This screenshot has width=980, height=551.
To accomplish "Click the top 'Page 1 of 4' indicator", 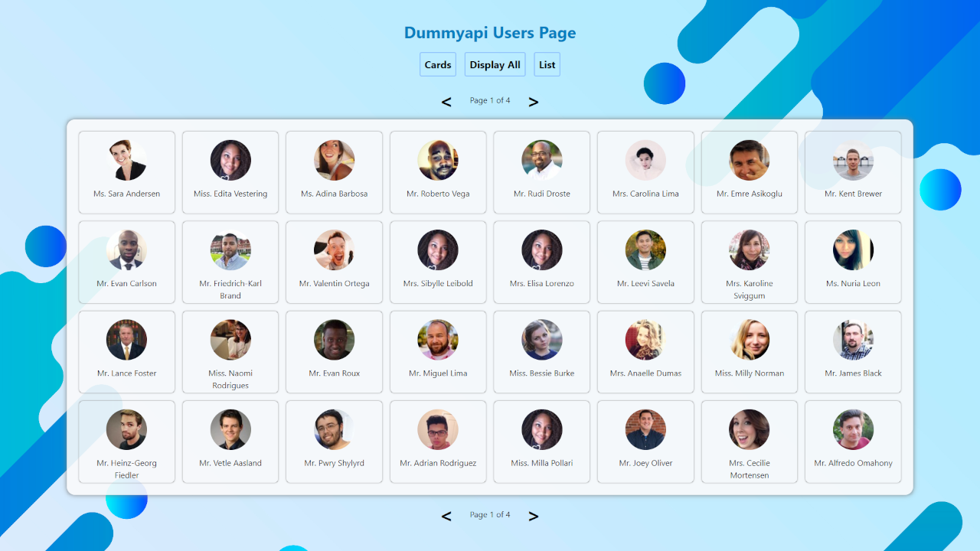I will (x=490, y=101).
